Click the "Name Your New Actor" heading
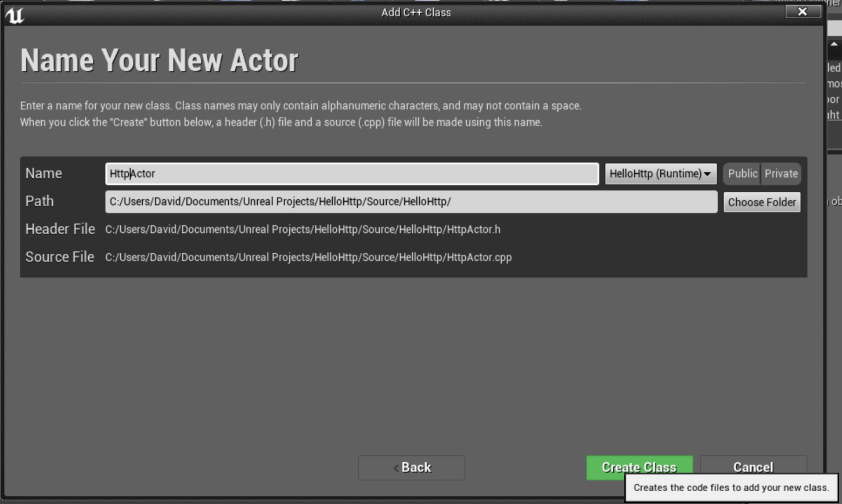842x504 pixels. point(159,60)
